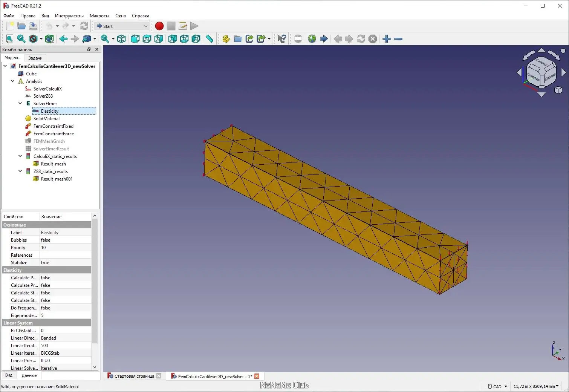Stop macro recording square button
Viewport: 569px width, 392px height.
tap(171, 26)
